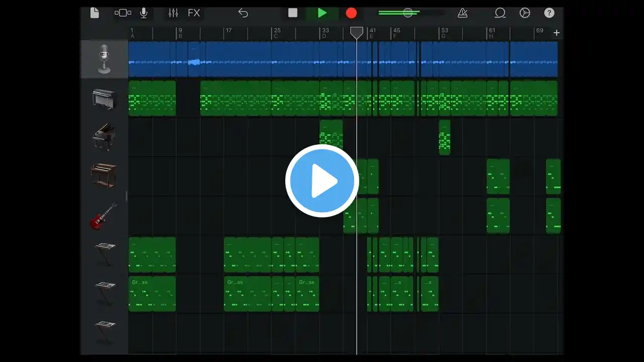This screenshot has width=644, height=362.
Task: Switch to the instrument browser view
Action: pos(123,13)
